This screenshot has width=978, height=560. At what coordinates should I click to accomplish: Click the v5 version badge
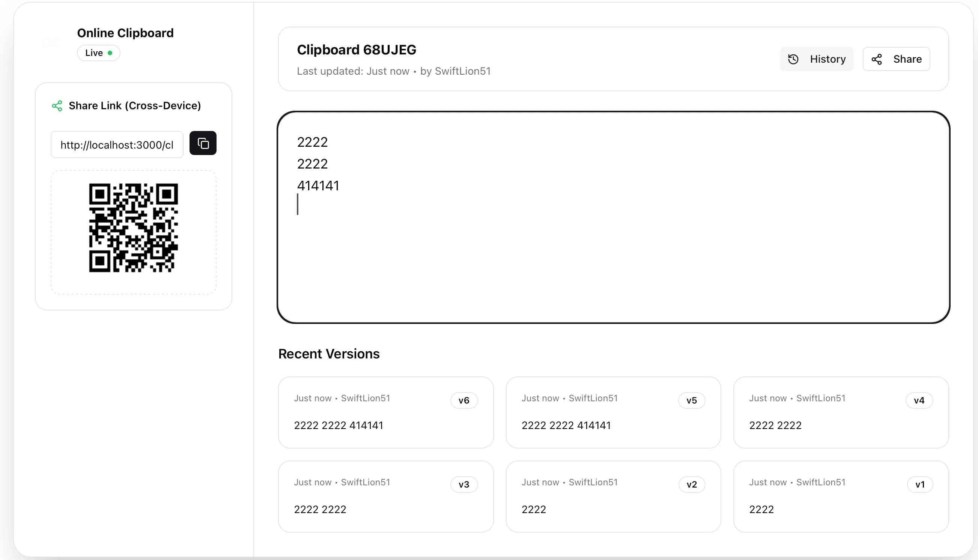coord(691,400)
